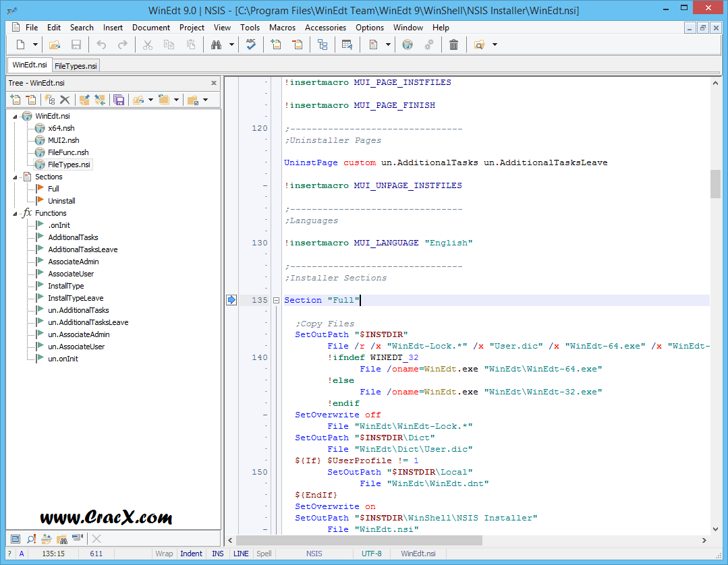The width and height of the screenshot is (728, 565).
Task: Click the table-with-arrow gather toolbar icon
Action: click(x=347, y=45)
